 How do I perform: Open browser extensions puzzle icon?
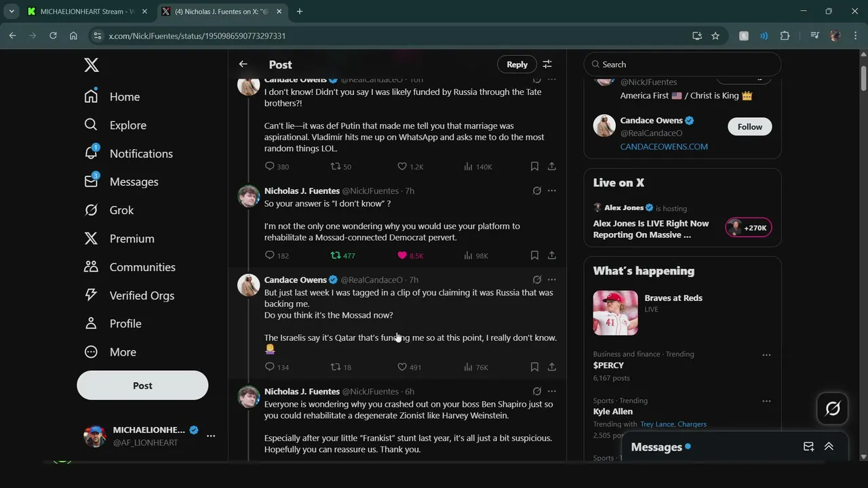tap(785, 36)
